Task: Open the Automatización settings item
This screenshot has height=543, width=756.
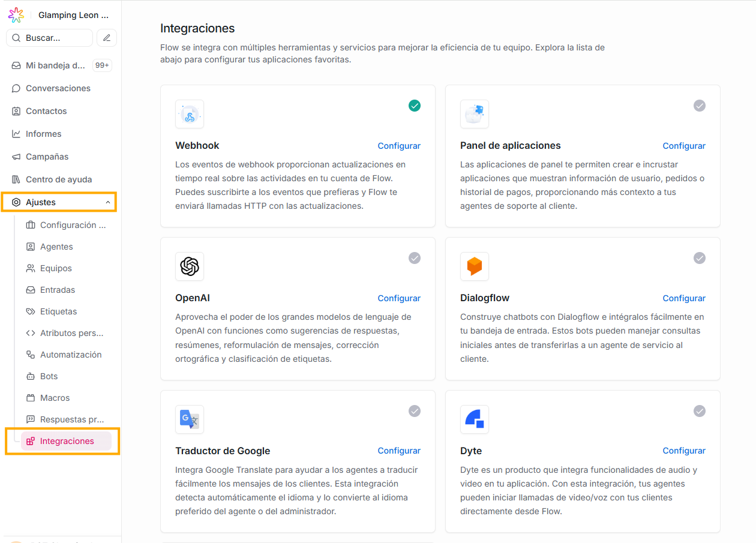Action: point(71,355)
